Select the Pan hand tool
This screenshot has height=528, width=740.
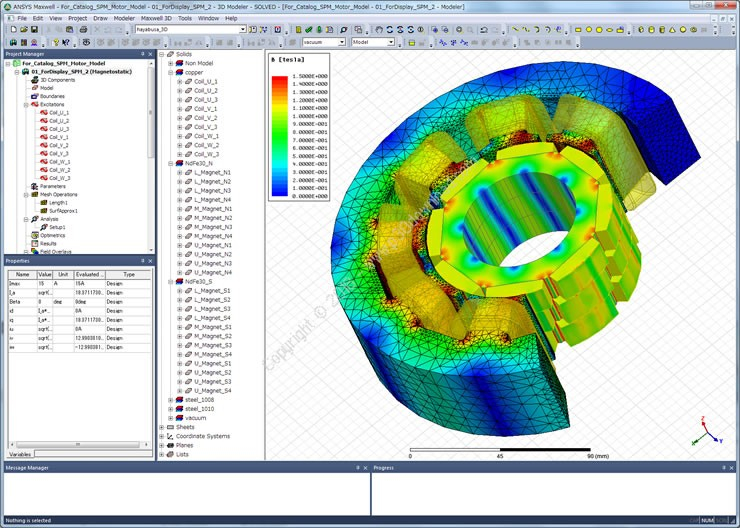coord(379,29)
